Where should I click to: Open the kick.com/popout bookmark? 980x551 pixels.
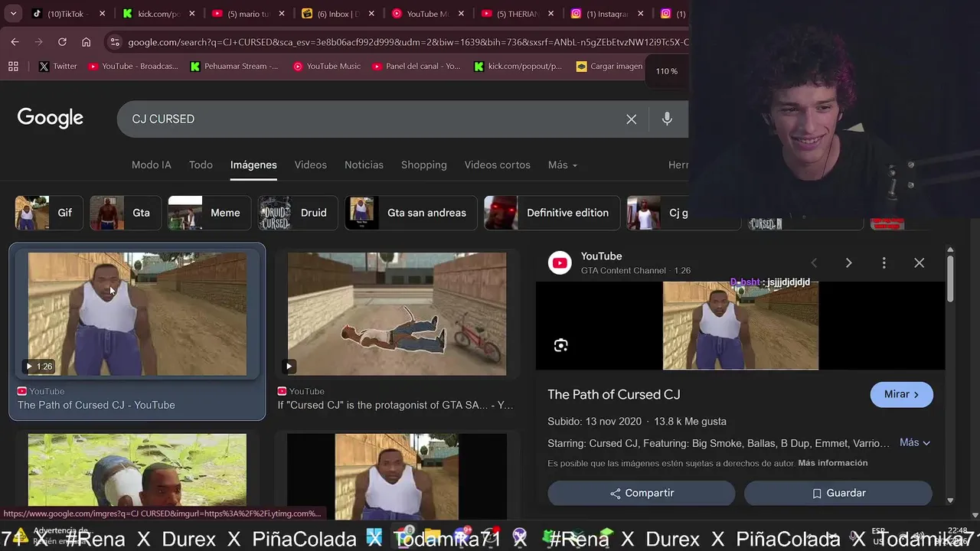[x=518, y=67]
